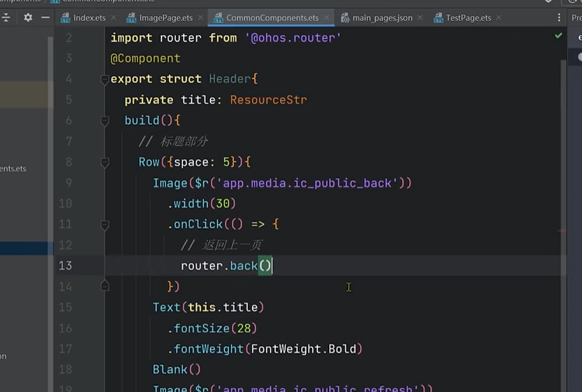Screen dimensions: 582x392
Task: Open the editor tabs more options menu
Action: click(x=559, y=18)
